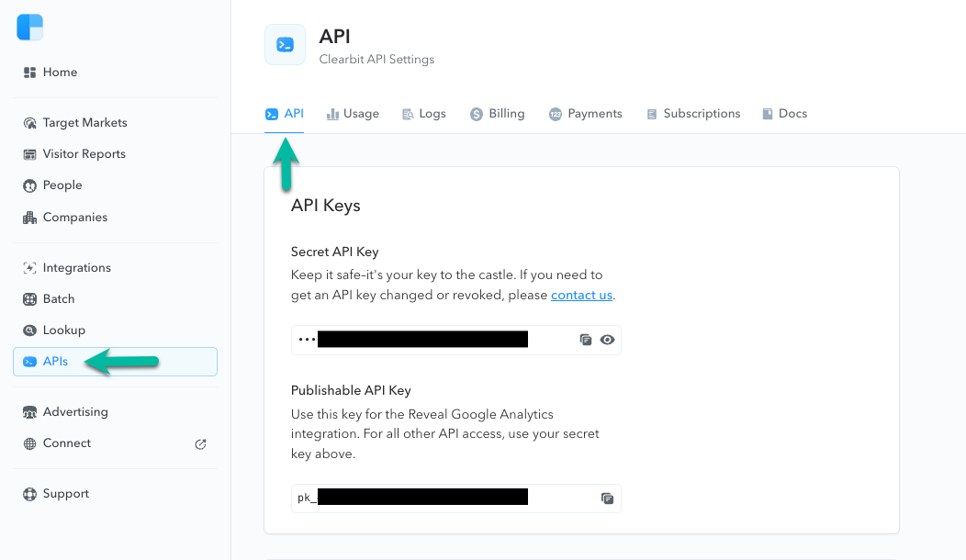The width and height of the screenshot is (966, 560).
Task: Click the Advertising icon
Action: 29,412
